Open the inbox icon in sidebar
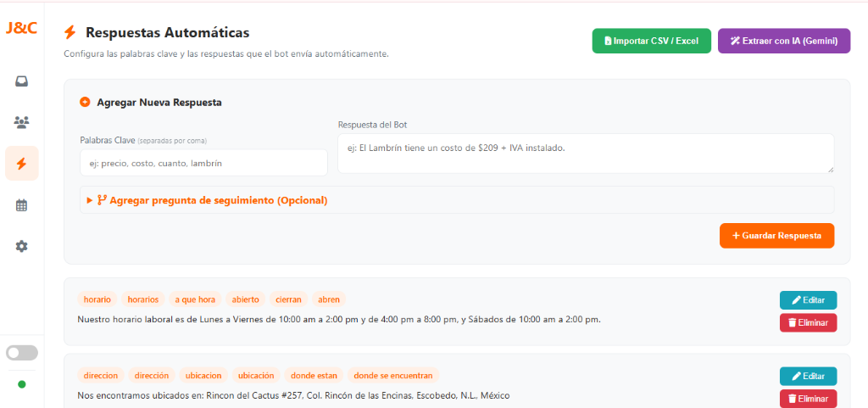868x408 pixels. [21, 81]
